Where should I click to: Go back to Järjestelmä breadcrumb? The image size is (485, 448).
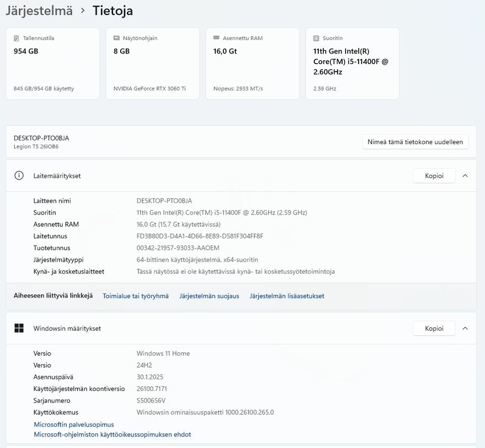pyautogui.click(x=39, y=11)
